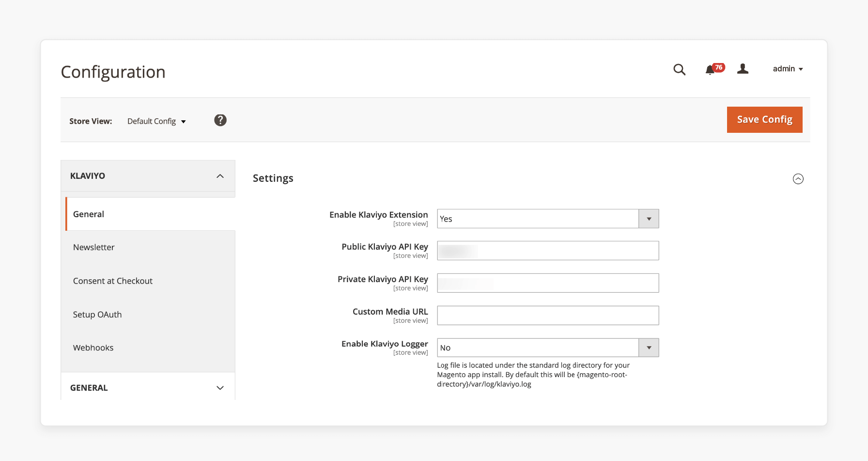Click the Store View: label
The width and height of the screenshot is (868, 461).
[91, 121]
